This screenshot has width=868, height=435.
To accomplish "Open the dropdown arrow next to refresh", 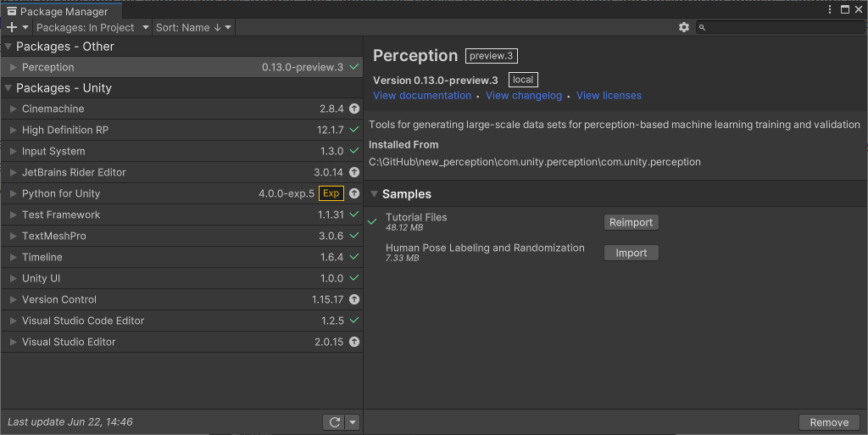I will [x=353, y=422].
